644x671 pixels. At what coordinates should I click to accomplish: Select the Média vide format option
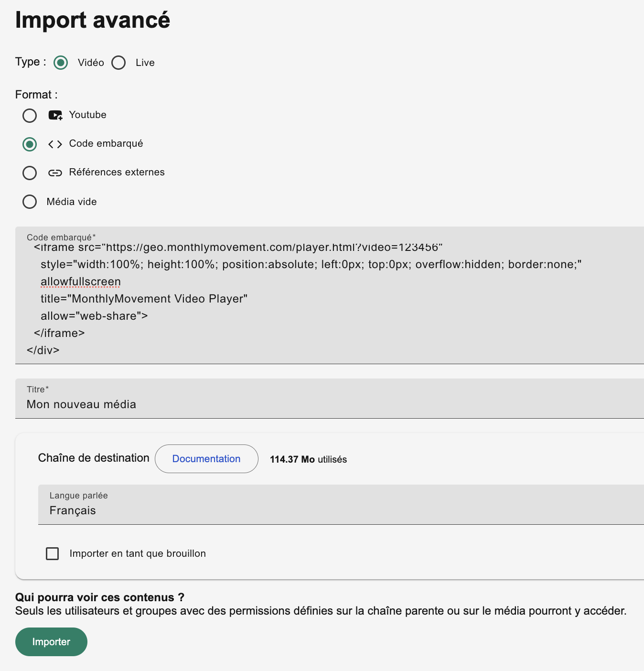pyautogui.click(x=30, y=202)
